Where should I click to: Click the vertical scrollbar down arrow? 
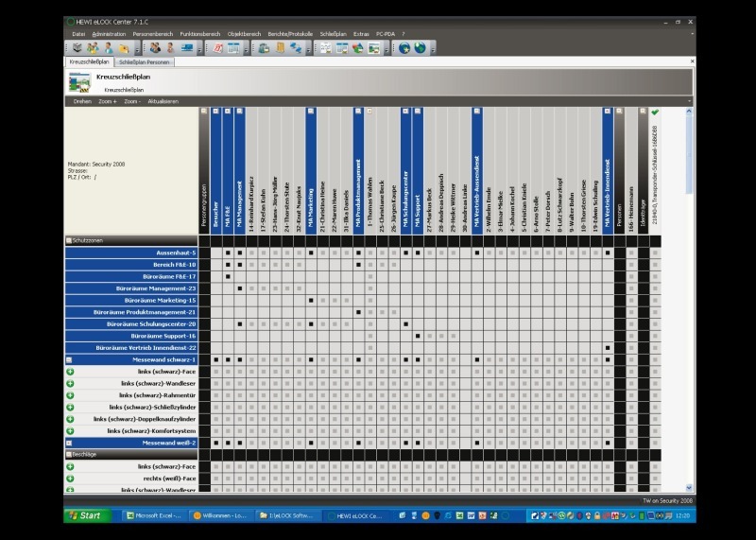pos(689,488)
